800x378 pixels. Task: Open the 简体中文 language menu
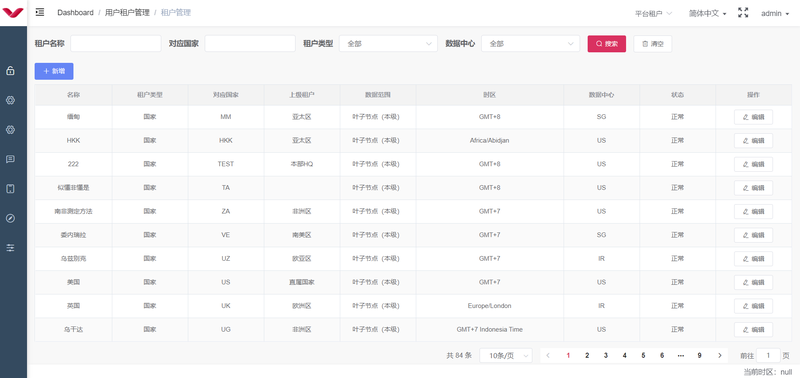708,13
